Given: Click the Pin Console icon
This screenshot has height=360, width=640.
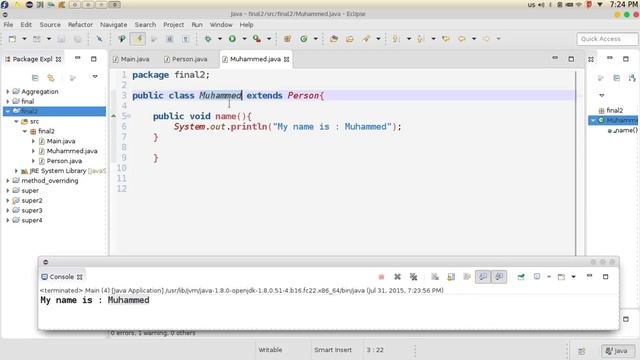Looking at the screenshot, I should pos(521,277).
